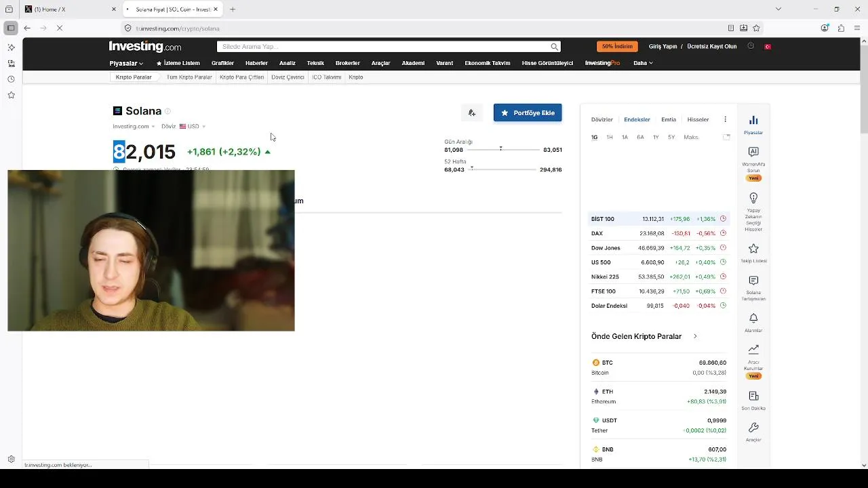Click the three-dot menu in markets widget

tap(725, 119)
